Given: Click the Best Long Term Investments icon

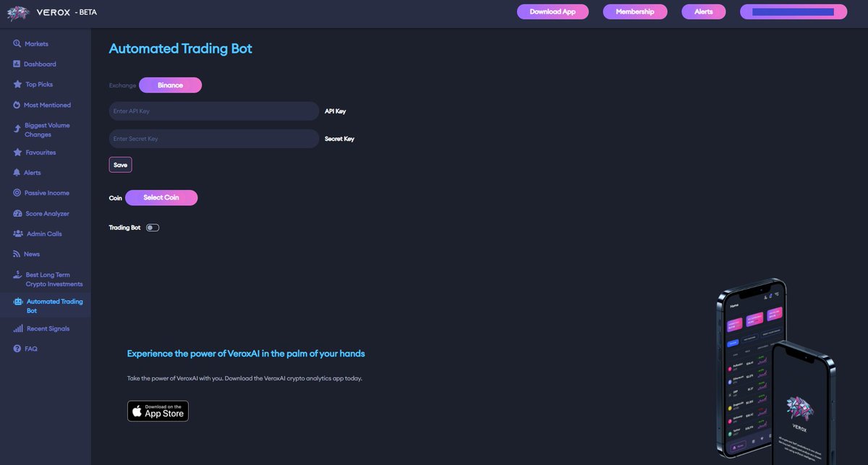Looking at the screenshot, I should [17, 275].
